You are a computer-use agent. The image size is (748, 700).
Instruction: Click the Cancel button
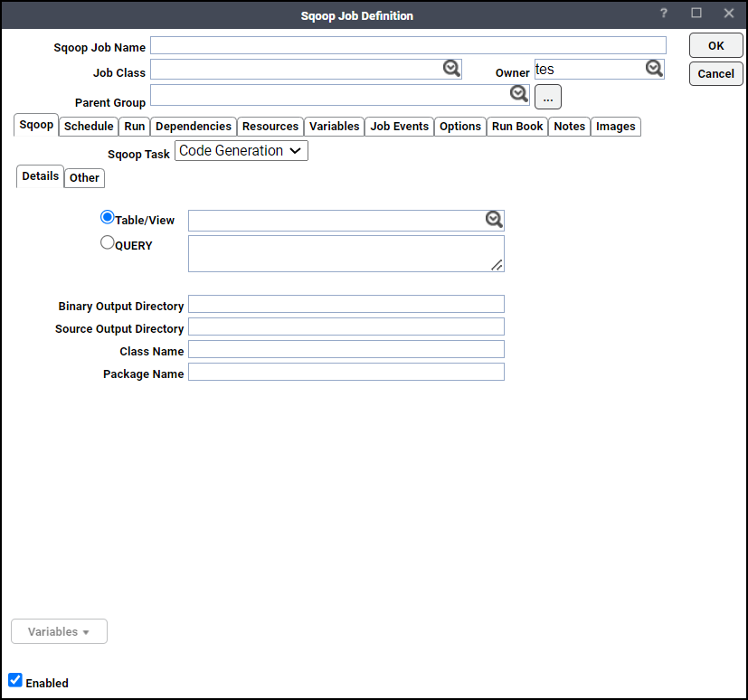pos(716,74)
